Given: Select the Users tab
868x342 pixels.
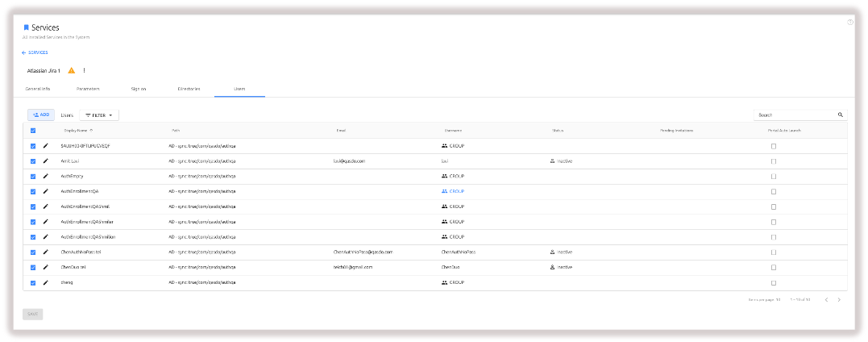Looking at the screenshot, I should (x=239, y=89).
